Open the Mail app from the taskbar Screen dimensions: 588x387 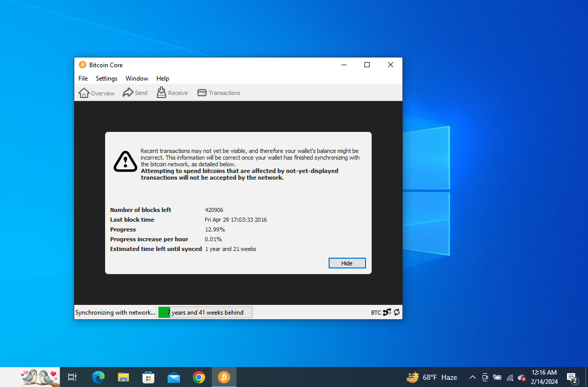[x=174, y=377]
